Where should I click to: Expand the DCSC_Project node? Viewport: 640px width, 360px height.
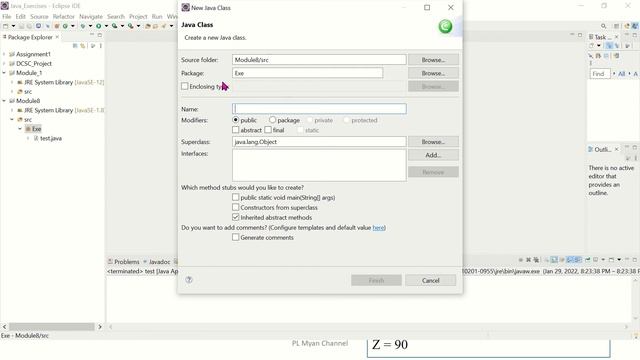tap(4, 63)
